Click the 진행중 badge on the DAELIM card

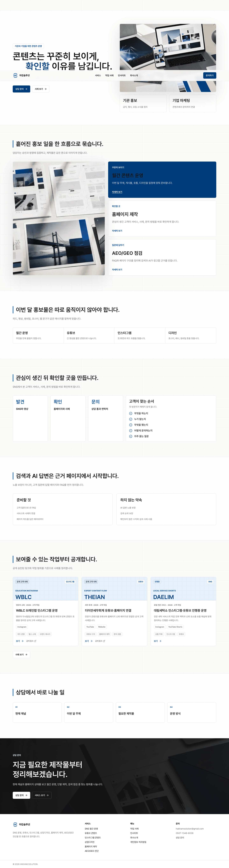[157, 582]
